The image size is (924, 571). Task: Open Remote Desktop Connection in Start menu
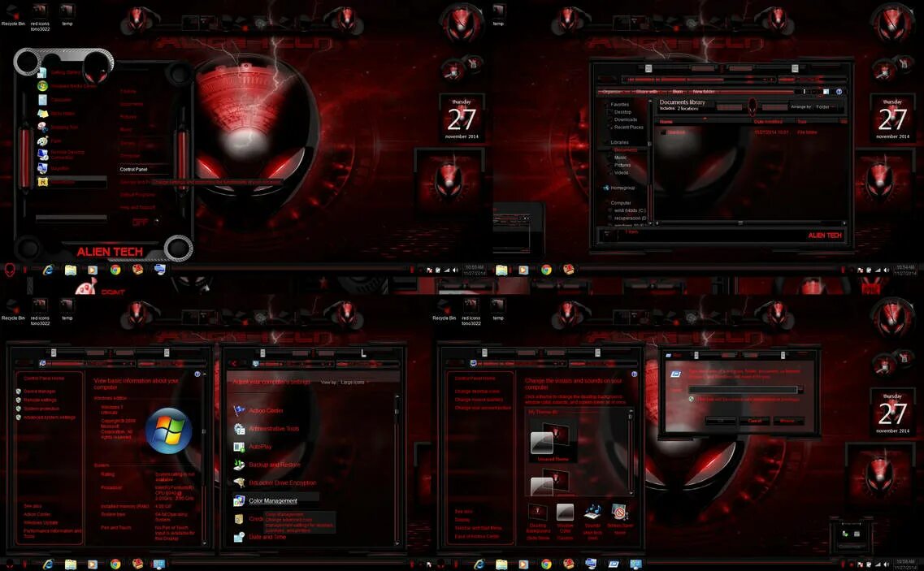coord(61,154)
